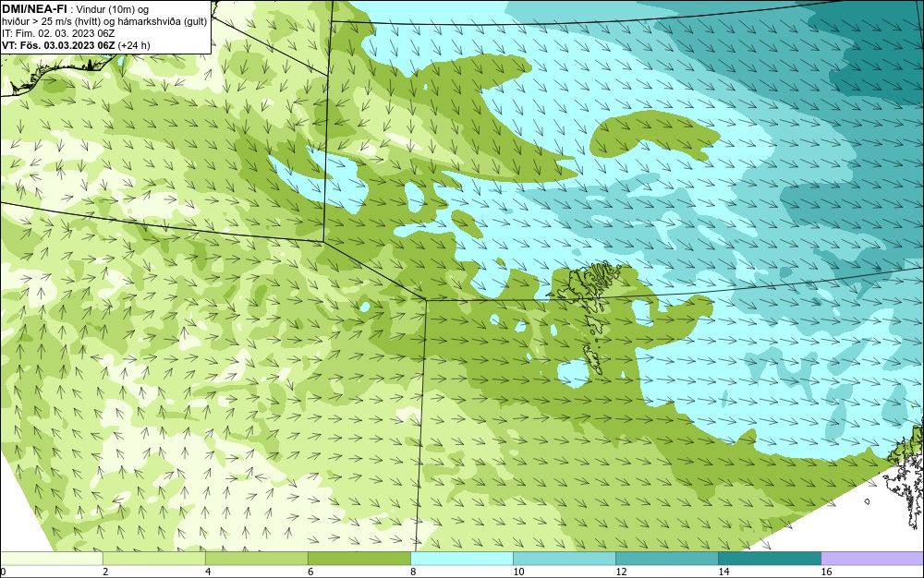The image size is (924, 578).
Task: Click the legend value "6"
Action: pyautogui.click(x=310, y=572)
